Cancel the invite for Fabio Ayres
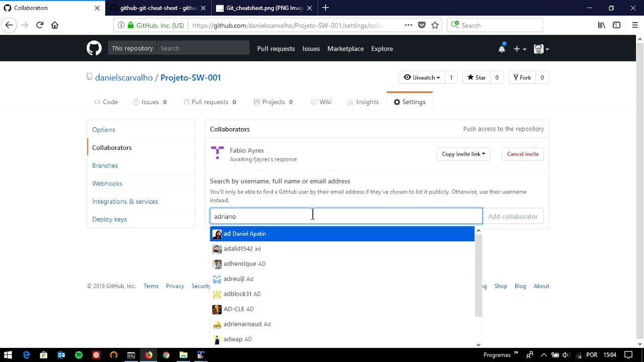 [523, 154]
